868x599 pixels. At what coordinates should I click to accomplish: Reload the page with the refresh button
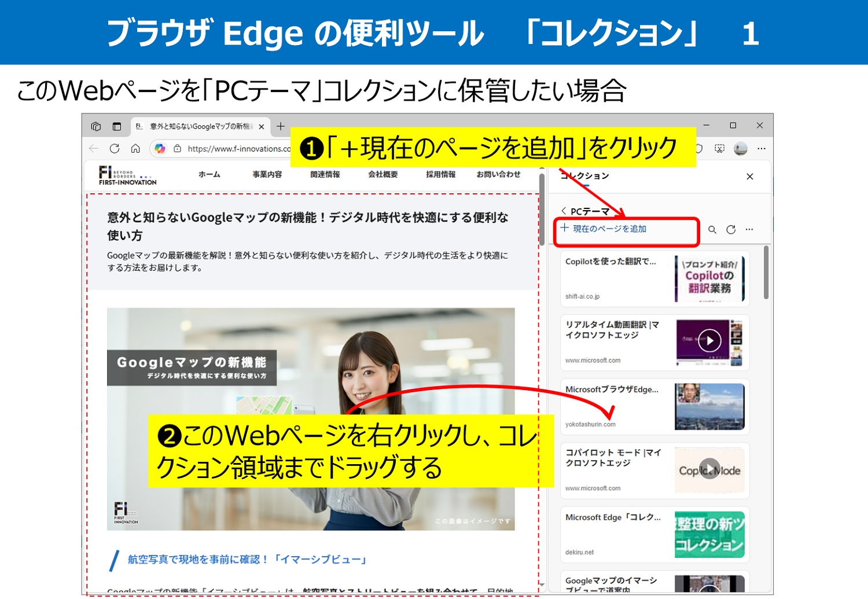tap(115, 149)
